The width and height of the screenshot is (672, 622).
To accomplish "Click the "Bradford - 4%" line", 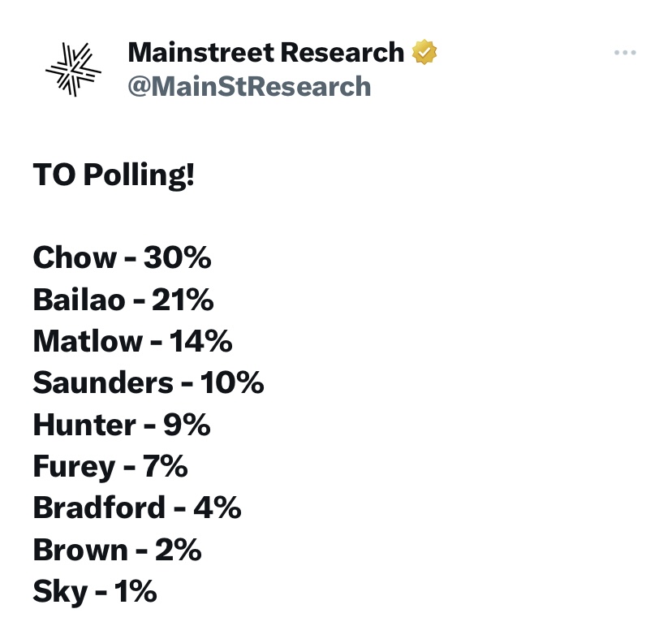I will coord(137,508).
